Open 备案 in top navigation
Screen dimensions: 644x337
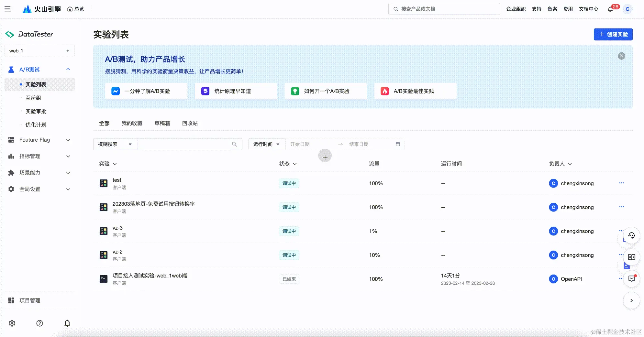[552, 9]
